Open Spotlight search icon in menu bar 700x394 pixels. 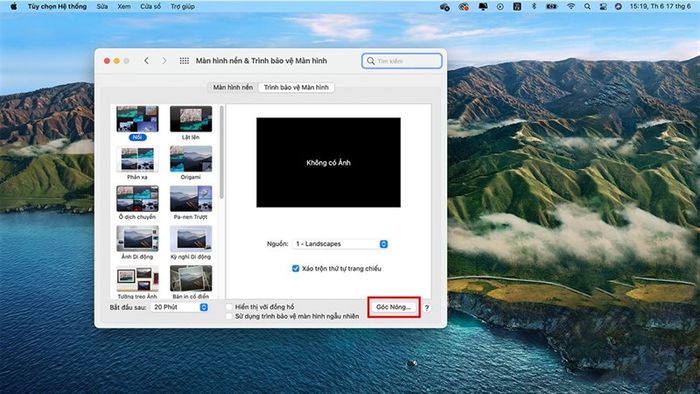[x=588, y=7]
